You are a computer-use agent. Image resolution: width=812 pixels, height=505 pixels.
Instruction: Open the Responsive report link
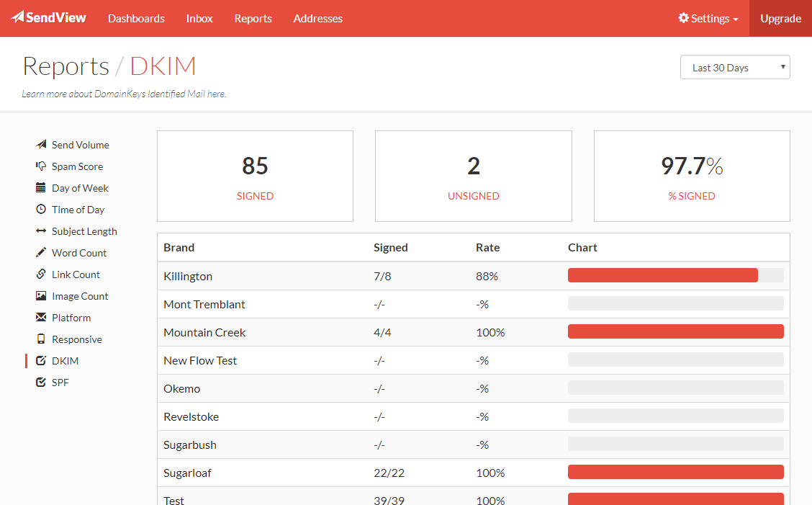(76, 339)
